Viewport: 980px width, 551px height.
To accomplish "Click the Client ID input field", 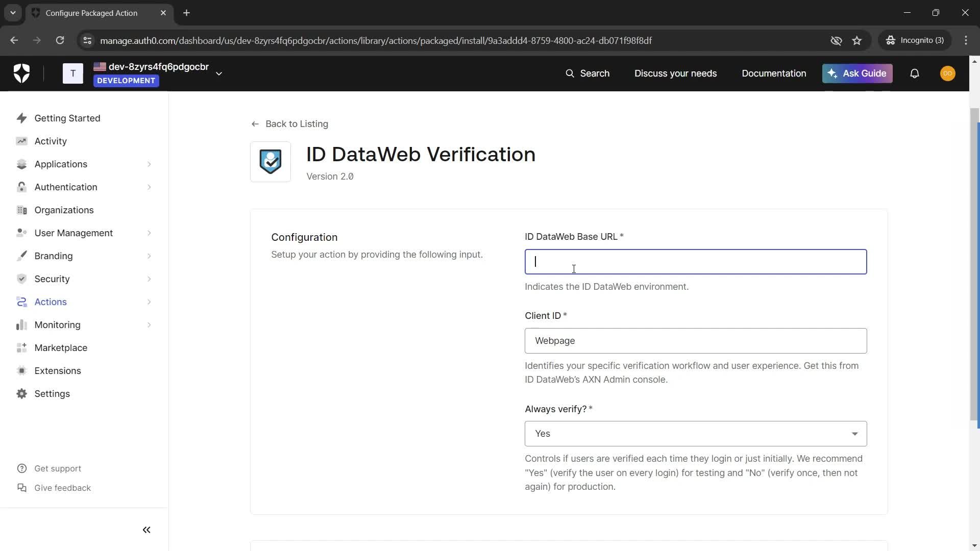I will coord(696,341).
